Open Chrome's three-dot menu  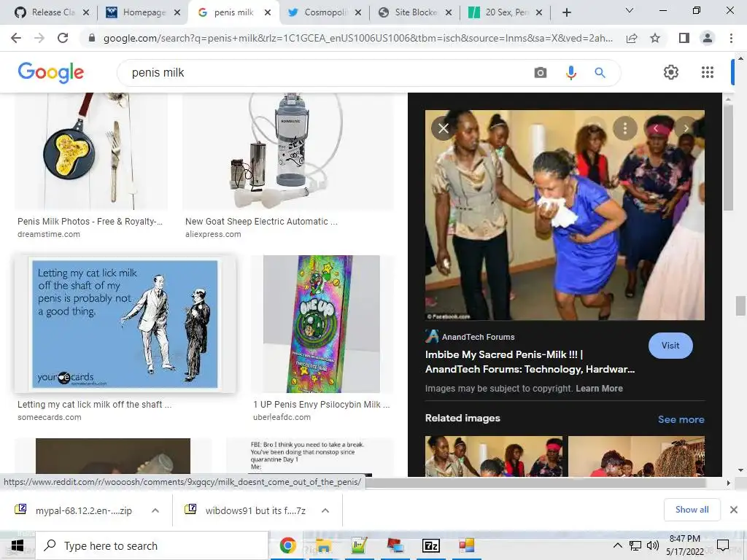731,38
